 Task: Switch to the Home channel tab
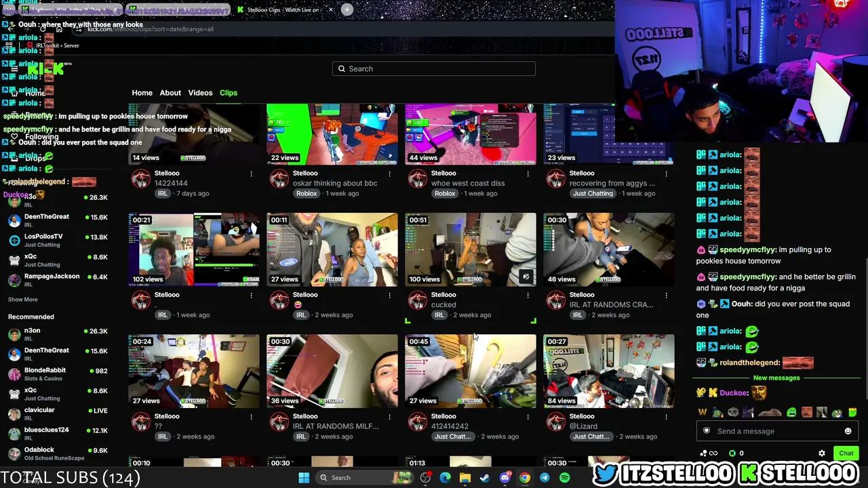(142, 93)
